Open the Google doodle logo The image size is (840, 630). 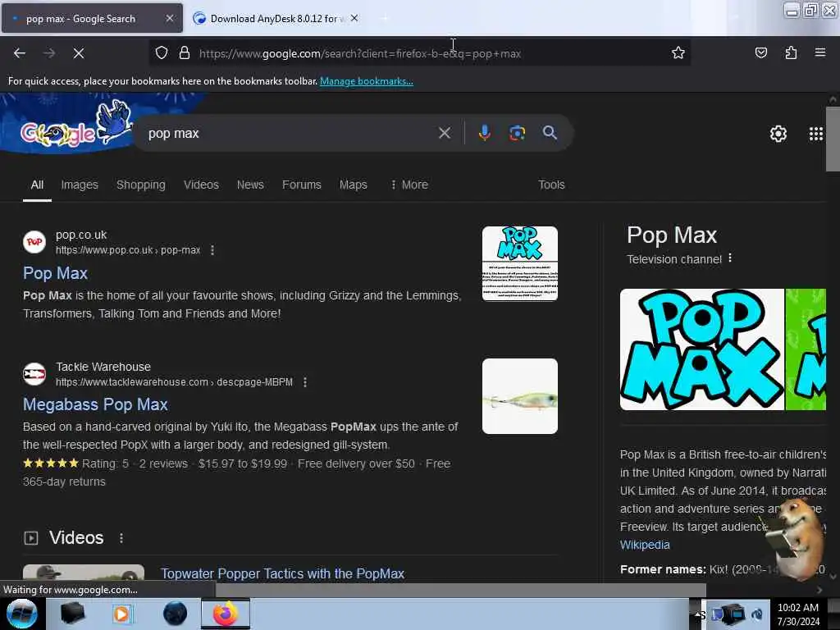[75, 126]
